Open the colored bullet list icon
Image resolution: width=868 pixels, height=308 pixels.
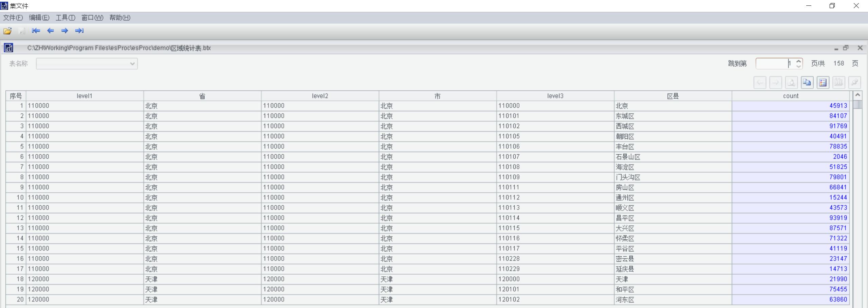pos(823,83)
